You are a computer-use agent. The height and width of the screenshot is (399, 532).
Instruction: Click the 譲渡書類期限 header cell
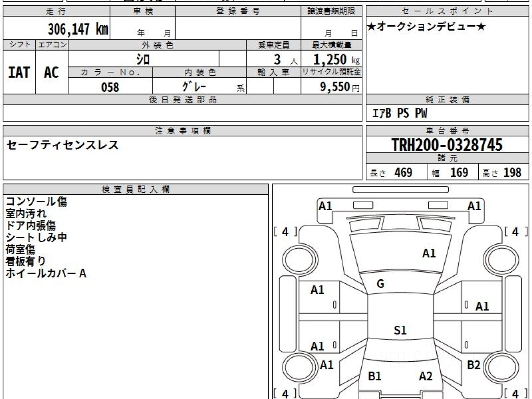331,12
